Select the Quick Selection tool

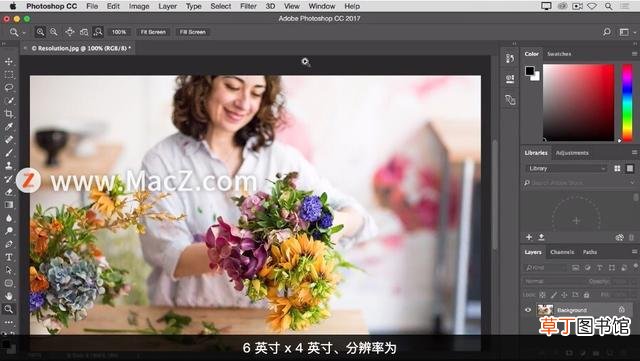click(9, 100)
